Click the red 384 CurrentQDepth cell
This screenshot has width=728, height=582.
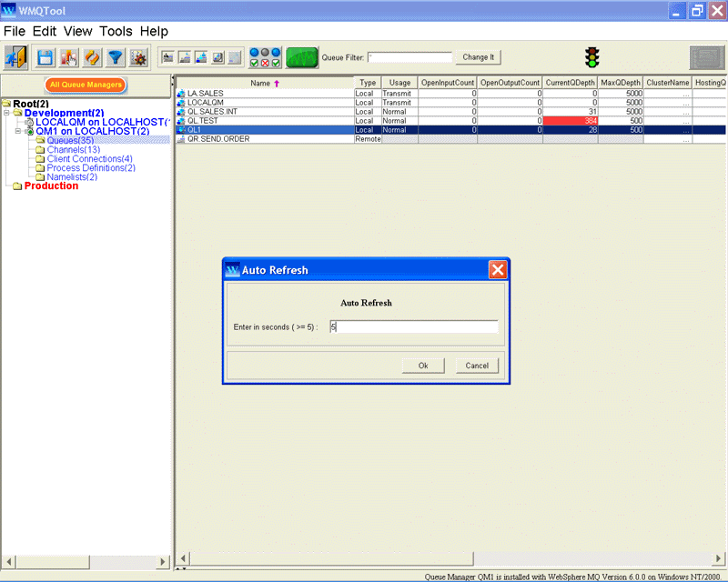click(571, 121)
